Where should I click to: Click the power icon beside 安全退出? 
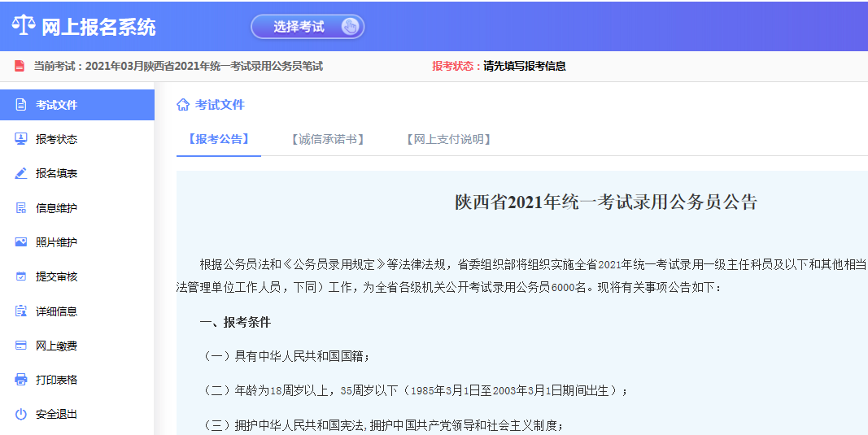tap(21, 414)
